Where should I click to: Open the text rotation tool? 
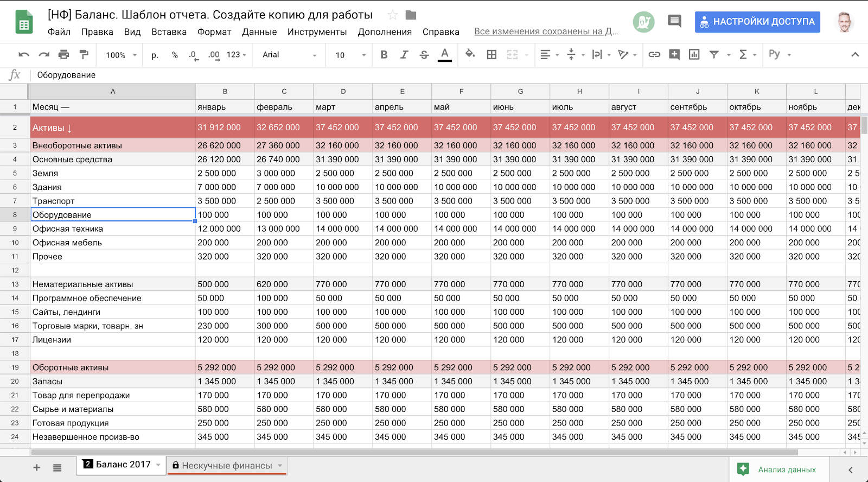[623, 55]
